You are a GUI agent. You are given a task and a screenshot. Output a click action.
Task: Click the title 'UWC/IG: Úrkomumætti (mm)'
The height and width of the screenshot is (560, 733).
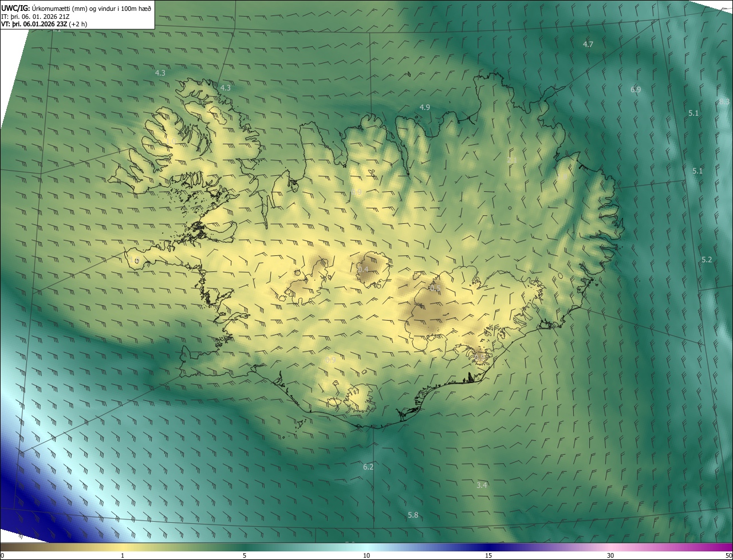click(x=42, y=8)
